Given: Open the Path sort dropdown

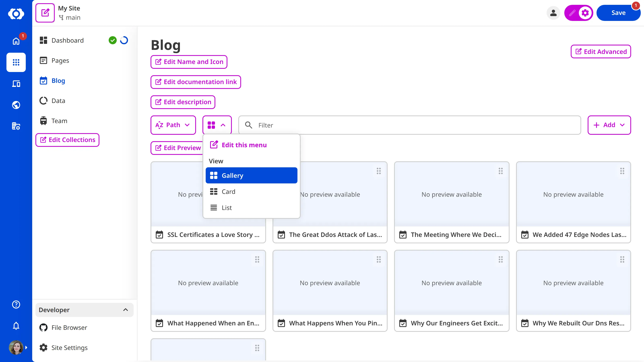Looking at the screenshot, I should tap(173, 125).
